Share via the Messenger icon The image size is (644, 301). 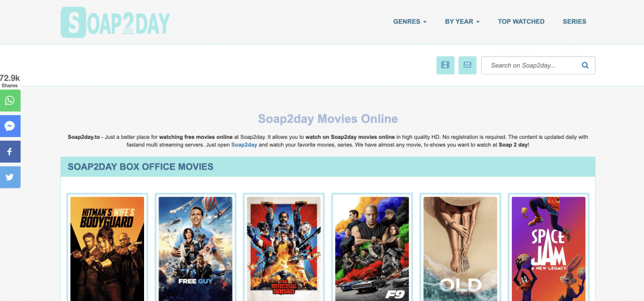pos(10,126)
